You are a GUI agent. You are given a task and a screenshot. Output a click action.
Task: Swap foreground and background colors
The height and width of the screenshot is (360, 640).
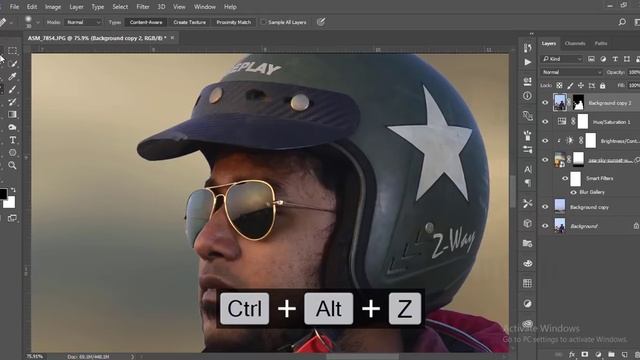click(x=13, y=190)
